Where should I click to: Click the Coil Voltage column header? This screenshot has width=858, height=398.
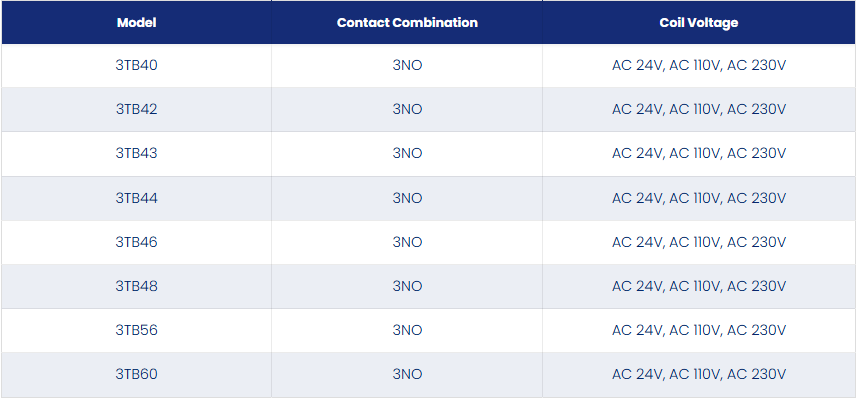click(x=699, y=22)
